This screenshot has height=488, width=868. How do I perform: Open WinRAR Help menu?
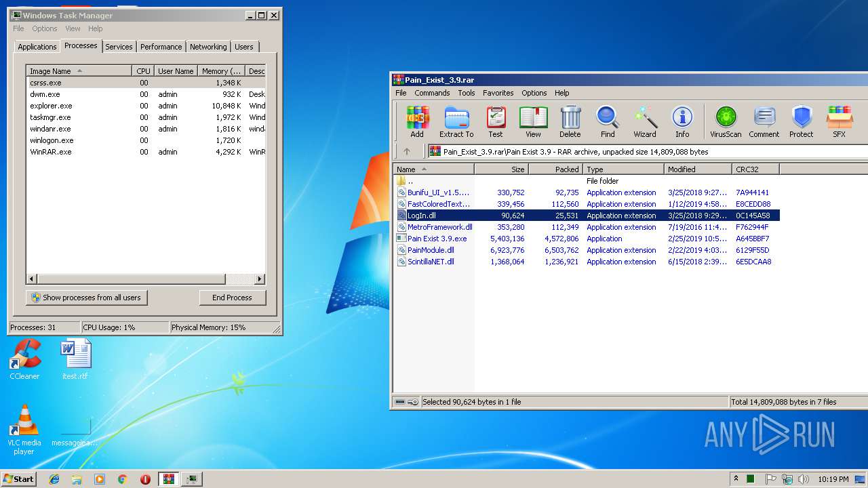pos(561,93)
